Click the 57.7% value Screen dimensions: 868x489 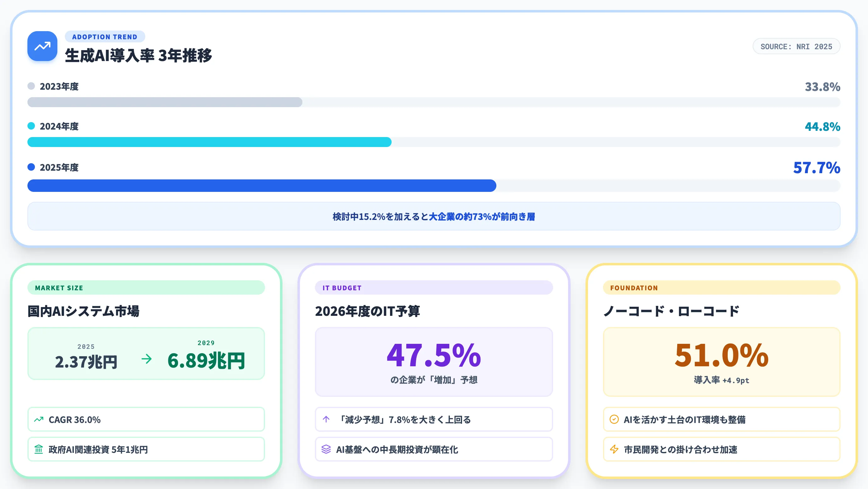click(x=817, y=168)
